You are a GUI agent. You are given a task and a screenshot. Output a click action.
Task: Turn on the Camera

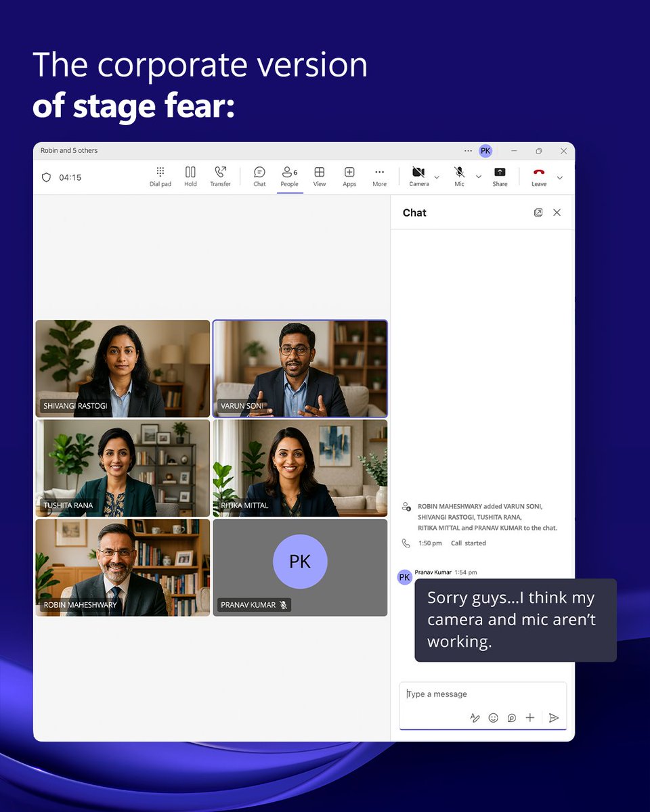pyautogui.click(x=418, y=177)
